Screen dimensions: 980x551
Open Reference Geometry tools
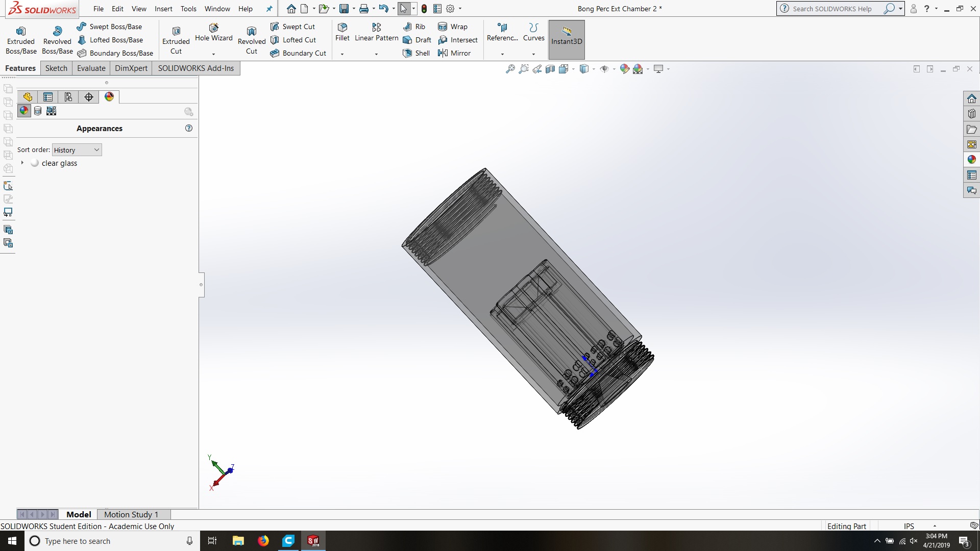click(x=502, y=32)
